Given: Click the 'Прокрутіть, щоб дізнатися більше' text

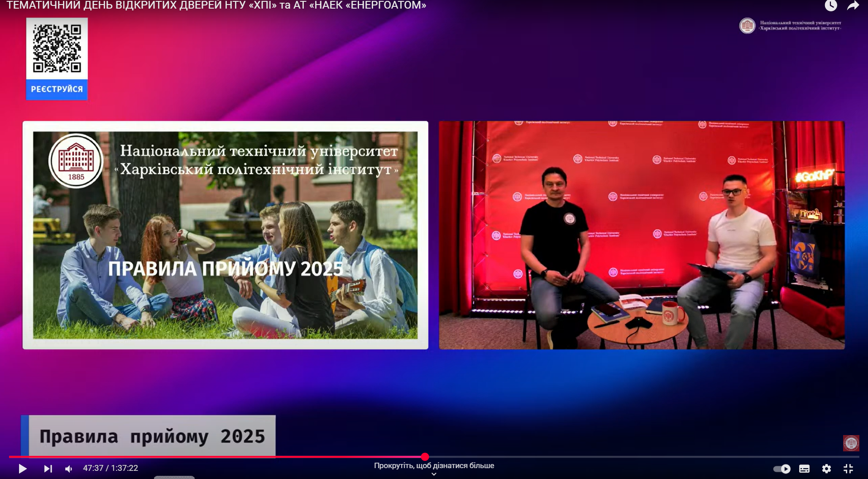Looking at the screenshot, I should click(x=434, y=465).
